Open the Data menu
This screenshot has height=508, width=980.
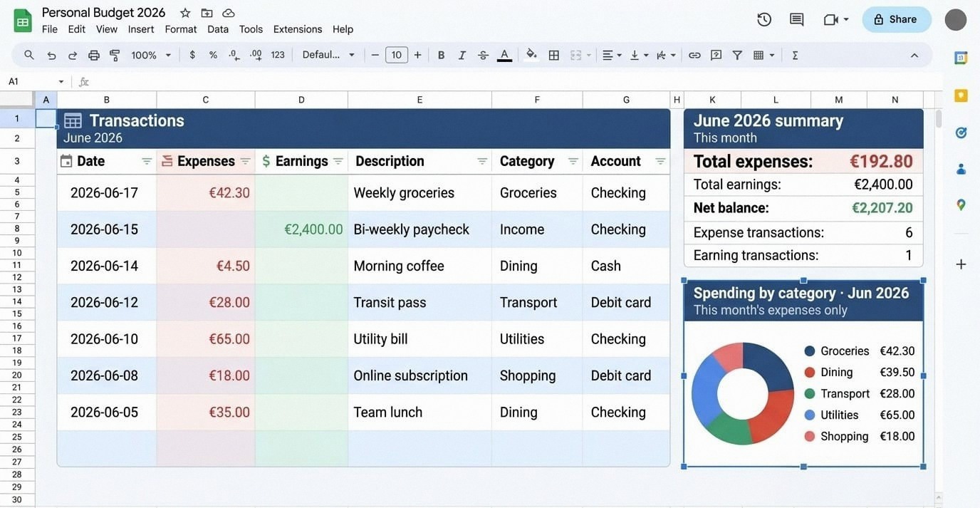coord(218,29)
